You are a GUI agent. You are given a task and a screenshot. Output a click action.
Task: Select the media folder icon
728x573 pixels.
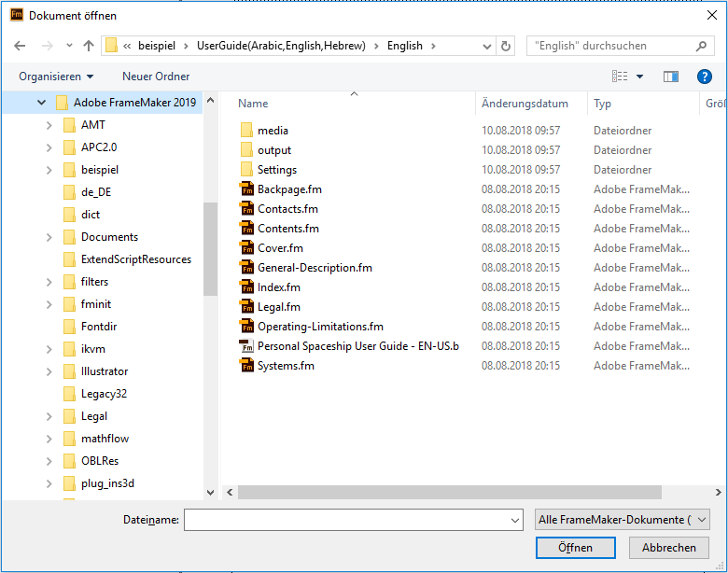click(x=246, y=131)
